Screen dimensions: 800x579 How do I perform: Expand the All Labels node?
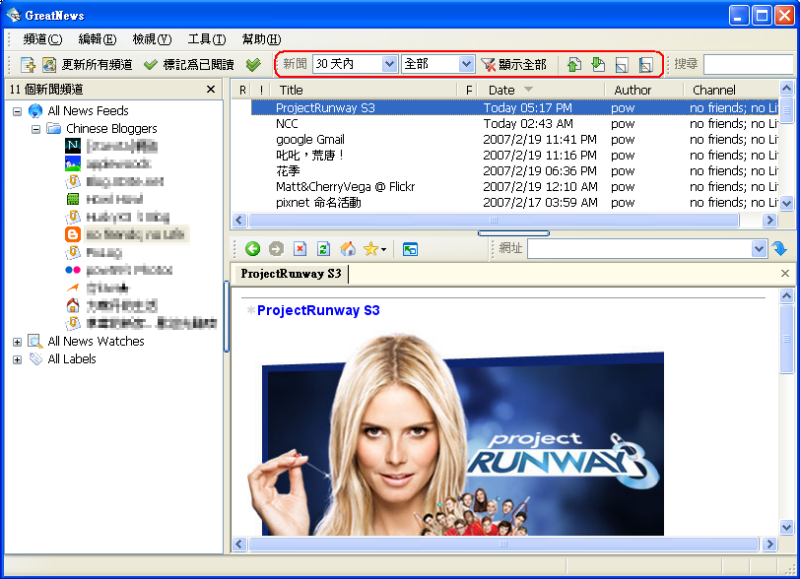[17, 360]
